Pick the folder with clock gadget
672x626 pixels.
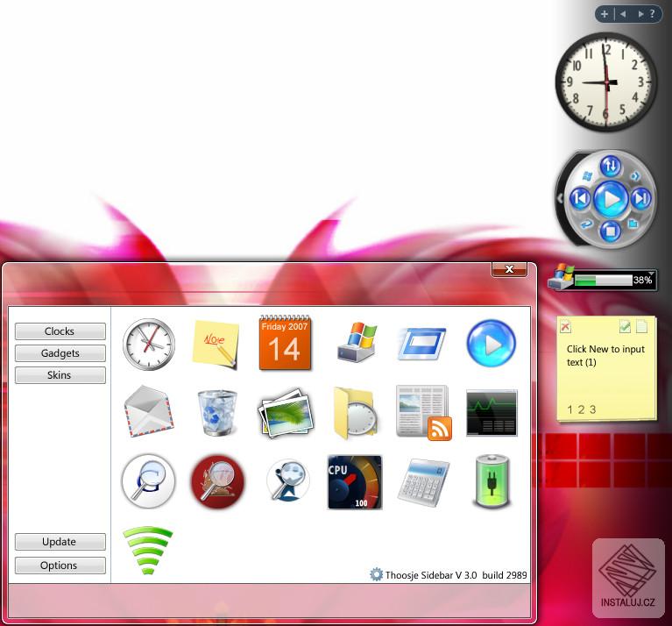[x=355, y=413]
